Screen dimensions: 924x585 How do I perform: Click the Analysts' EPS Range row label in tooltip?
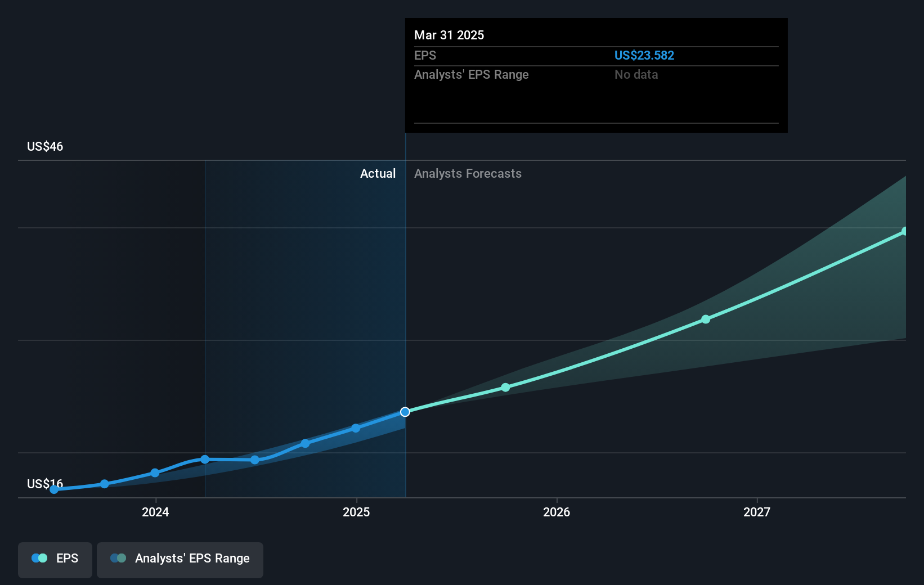pos(472,74)
